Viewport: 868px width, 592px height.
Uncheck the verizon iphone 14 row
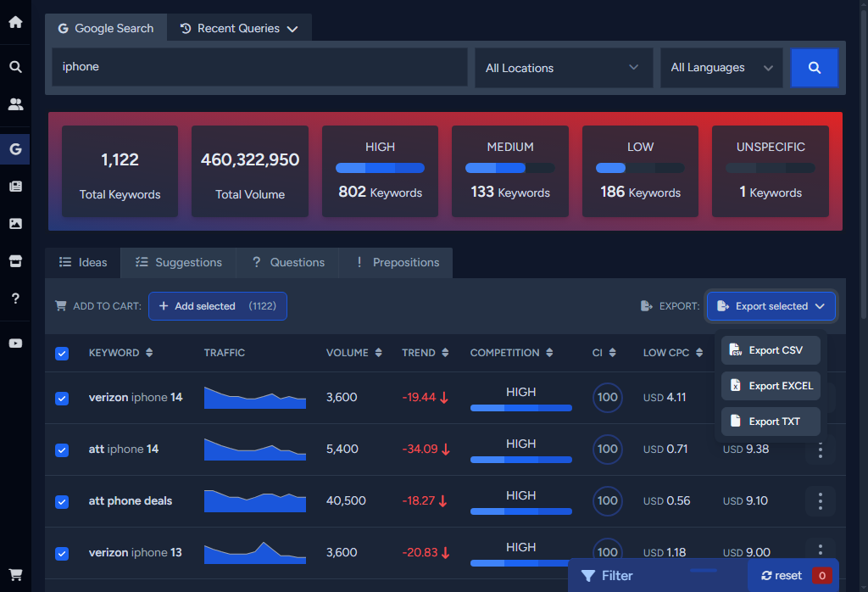62,398
